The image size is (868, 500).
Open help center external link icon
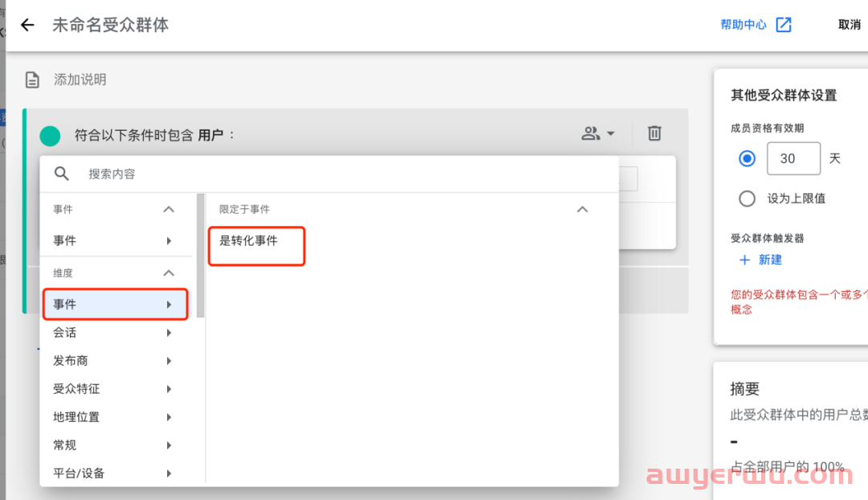tap(784, 25)
